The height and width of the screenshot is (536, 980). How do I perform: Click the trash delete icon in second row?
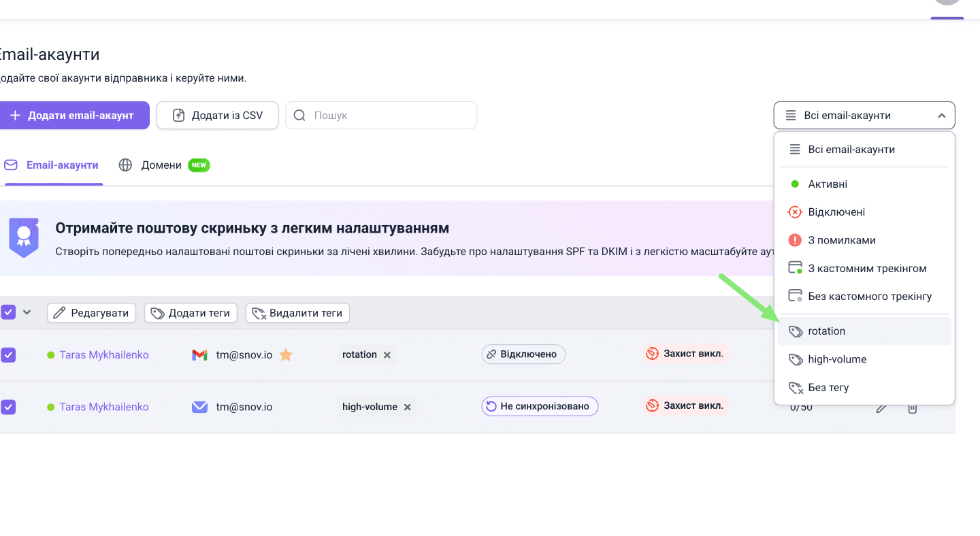913,407
